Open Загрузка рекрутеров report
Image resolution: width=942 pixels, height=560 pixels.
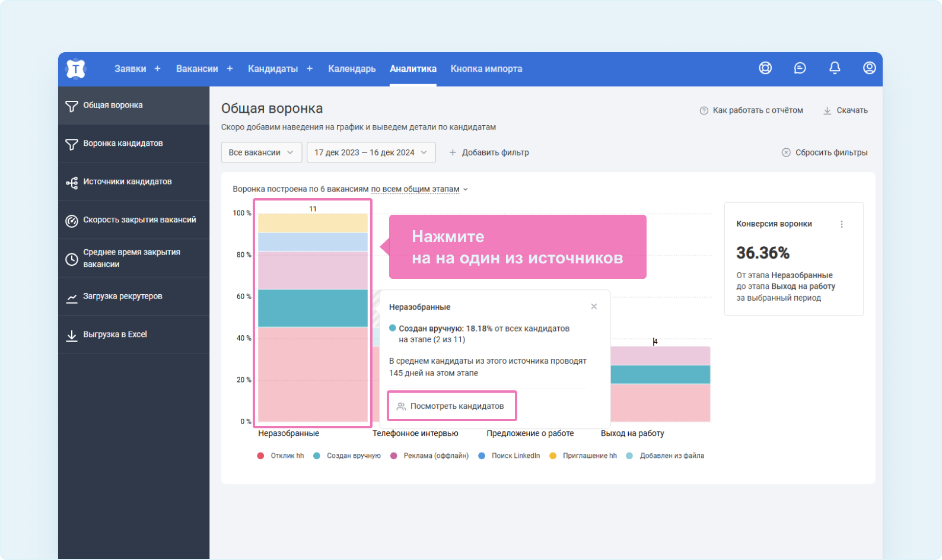[x=133, y=297]
